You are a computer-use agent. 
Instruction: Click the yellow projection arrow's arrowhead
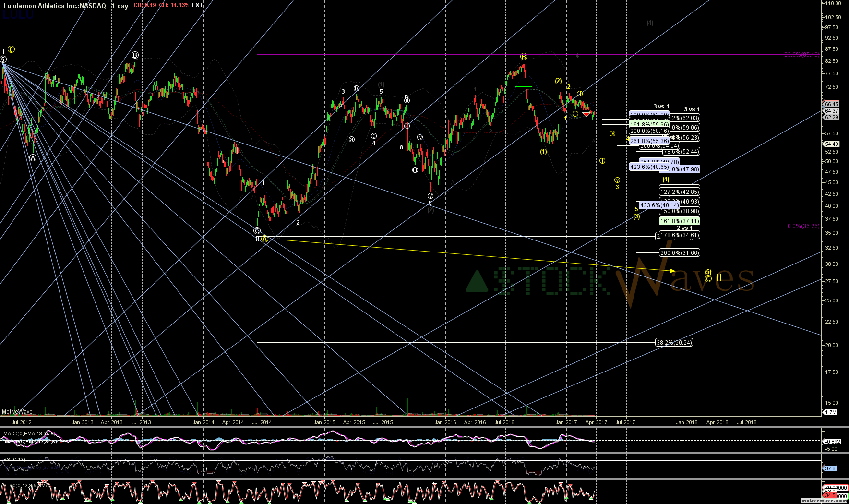tap(672, 271)
